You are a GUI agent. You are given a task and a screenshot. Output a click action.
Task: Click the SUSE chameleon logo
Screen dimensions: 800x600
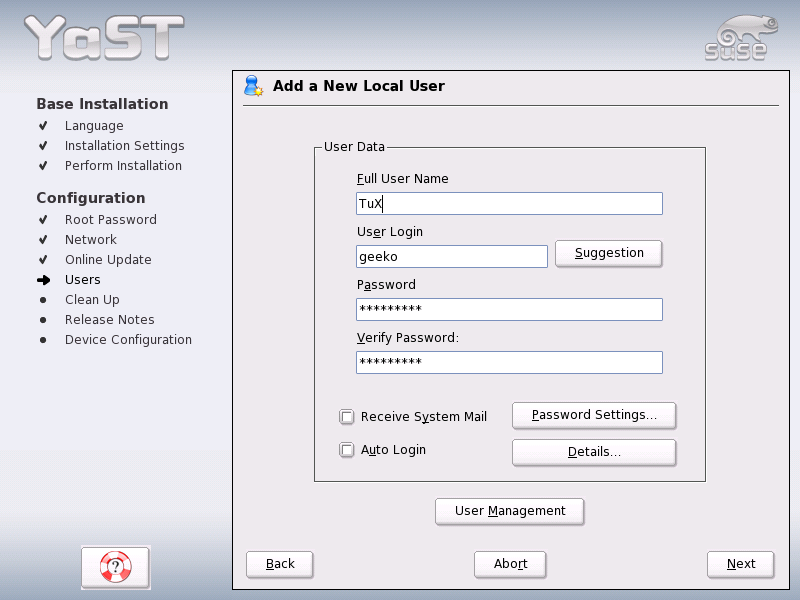click(x=741, y=38)
